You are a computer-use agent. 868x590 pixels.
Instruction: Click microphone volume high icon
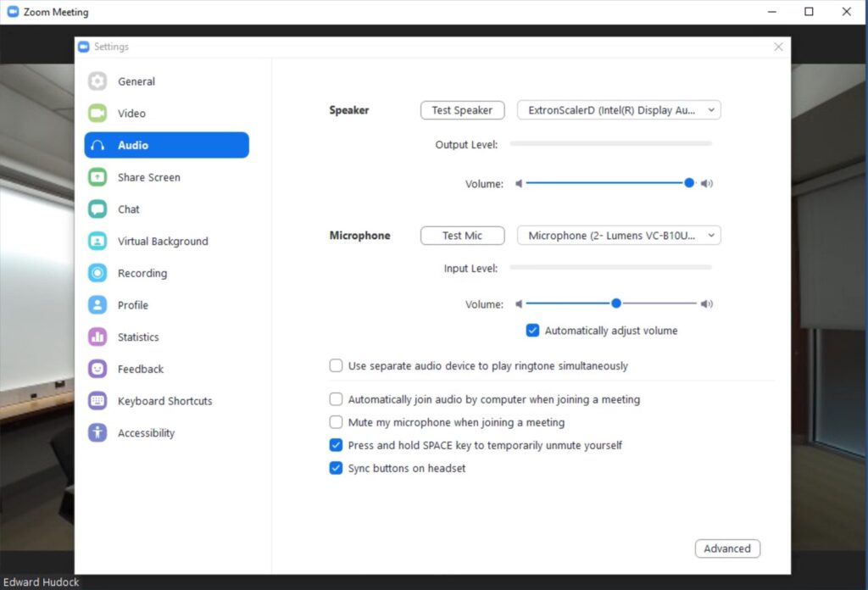tap(707, 303)
